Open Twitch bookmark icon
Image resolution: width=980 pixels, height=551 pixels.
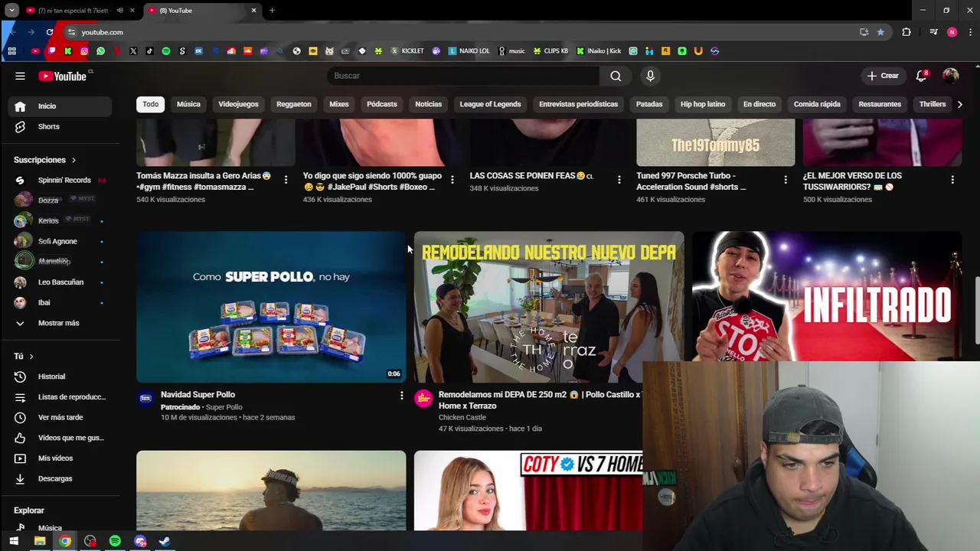point(52,51)
